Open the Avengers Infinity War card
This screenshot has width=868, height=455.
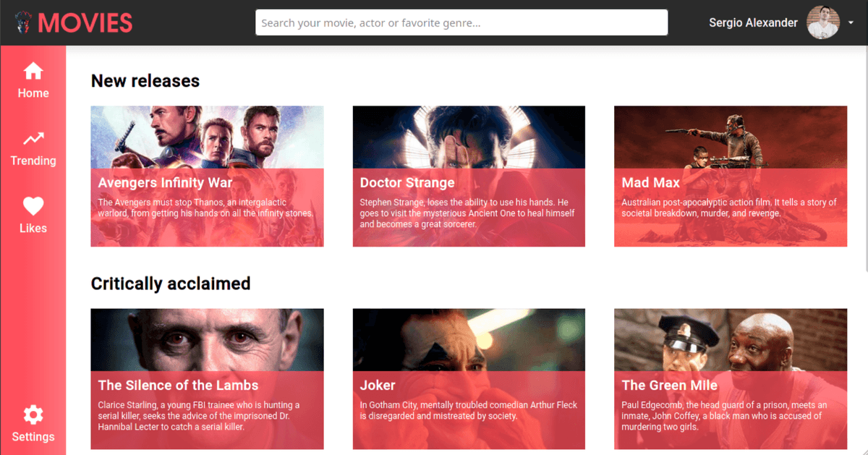point(207,176)
